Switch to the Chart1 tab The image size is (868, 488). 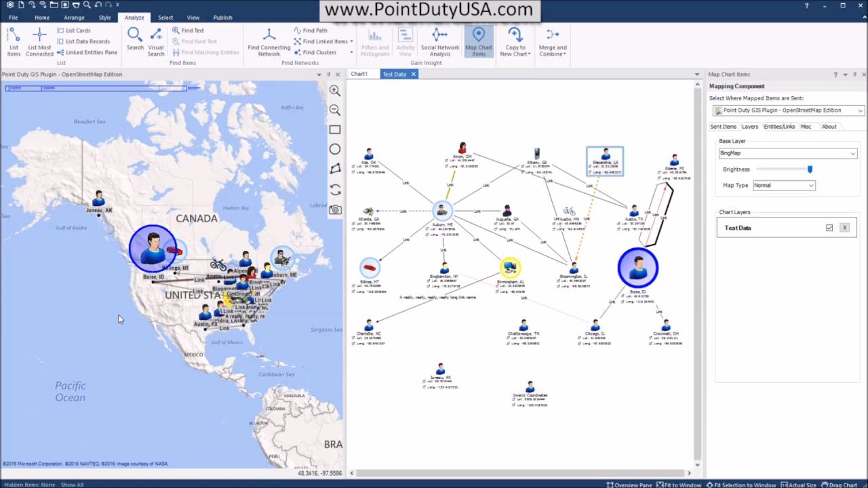tap(359, 74)
